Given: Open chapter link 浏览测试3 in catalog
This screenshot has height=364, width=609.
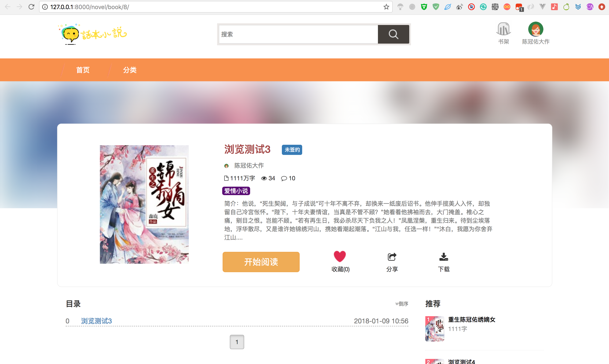Looking at the screenshot, I should point(96,321).
